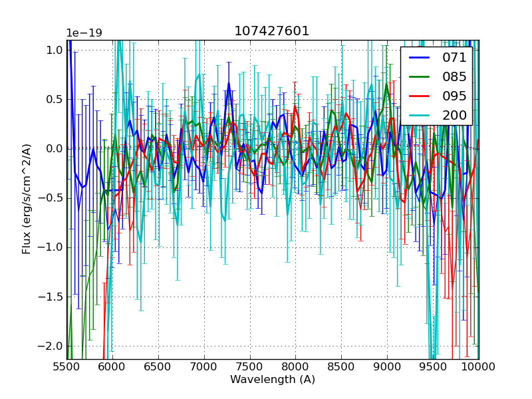This screenshot has height=399, width=532.
Task: Click the 5500 x-axis tick label
Action: coord(66,366)
